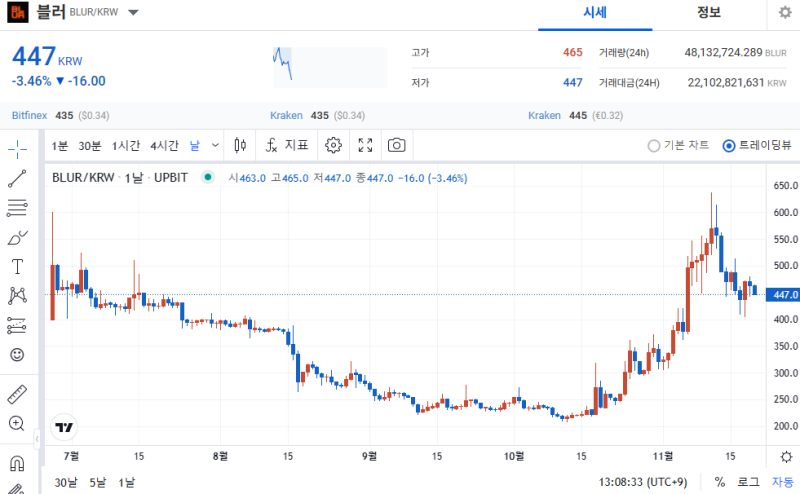800x494 pixels.
Task: Activate the zoom in tool
Action: coord(17,424)
